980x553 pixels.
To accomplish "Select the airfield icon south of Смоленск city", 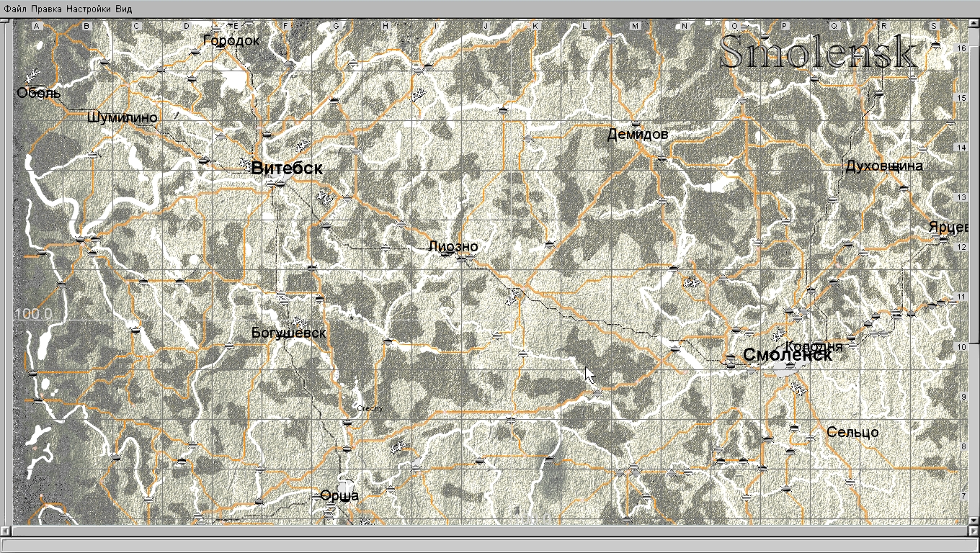I will (798, 389).
